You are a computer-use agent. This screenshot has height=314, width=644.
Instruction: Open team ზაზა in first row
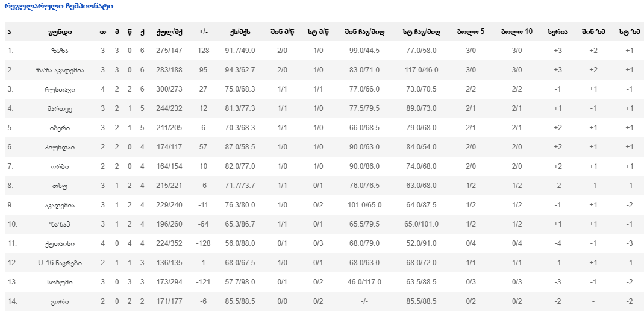[60, 51]
